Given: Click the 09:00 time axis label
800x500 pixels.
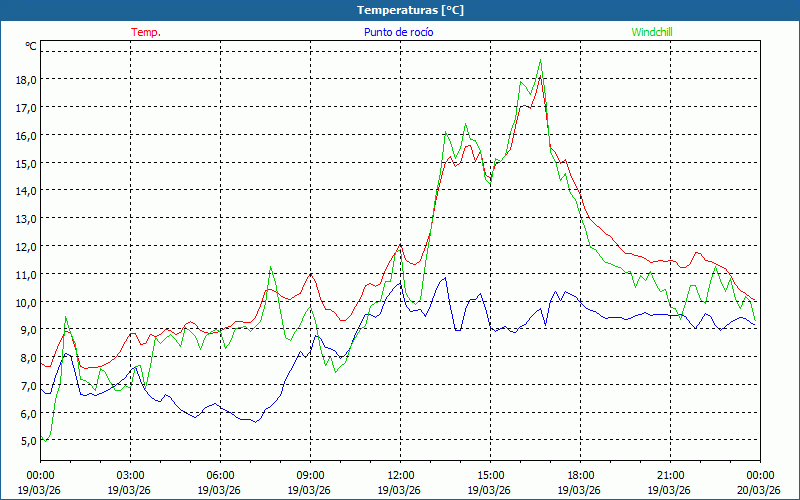Looking at the screenshot, I should (310, 475).
